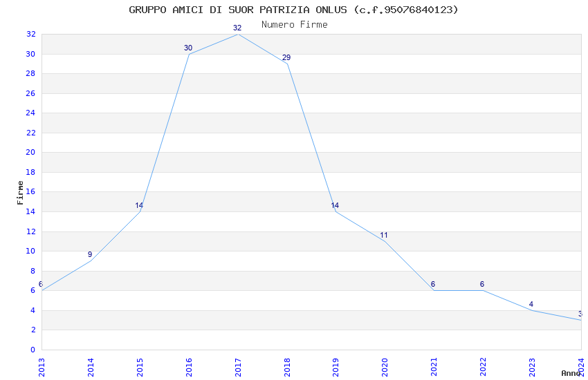Select the data label 11 for 2020

(x=384, y=236)
